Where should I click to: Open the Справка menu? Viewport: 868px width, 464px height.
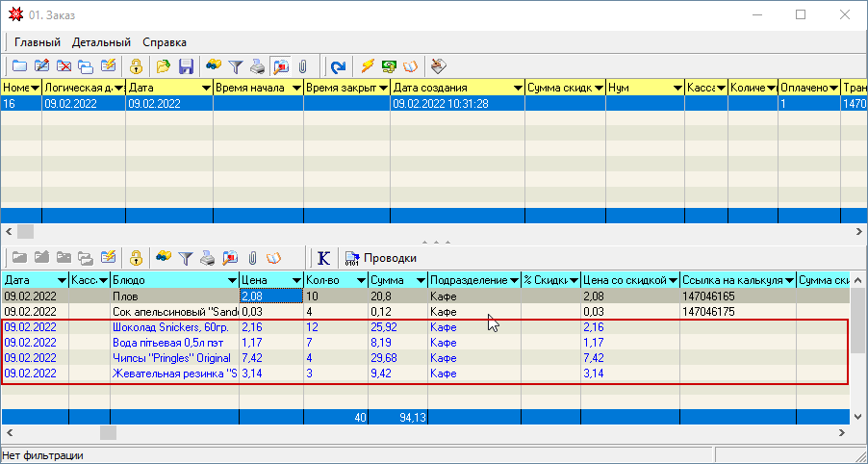(x=165, y=42)
